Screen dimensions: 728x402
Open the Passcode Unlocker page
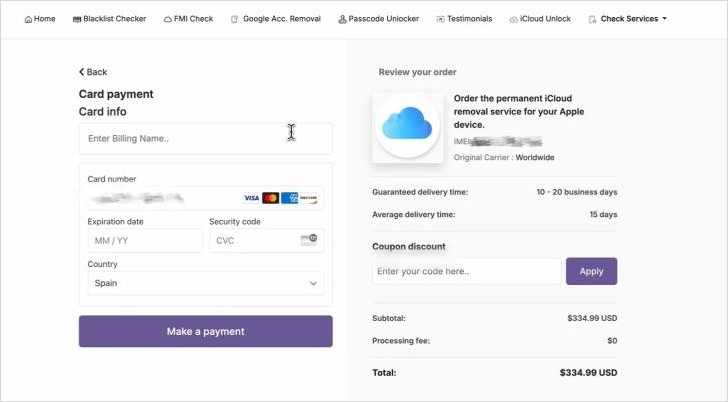click(x=378, y=19)
